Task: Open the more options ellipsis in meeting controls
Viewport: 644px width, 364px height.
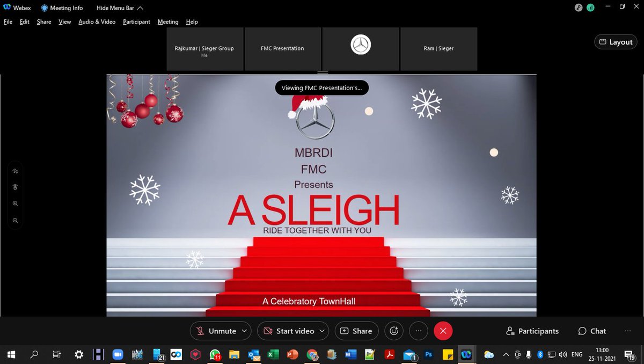Action: (x=419, y=331)
